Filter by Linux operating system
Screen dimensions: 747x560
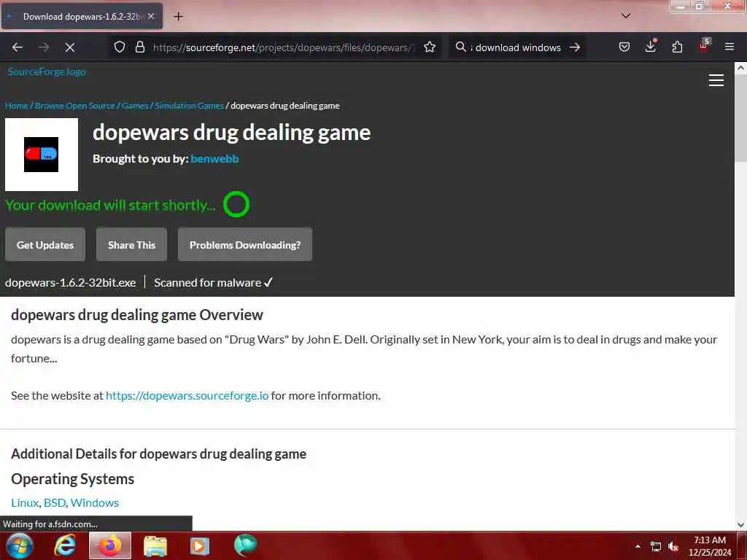coord(25,503)
